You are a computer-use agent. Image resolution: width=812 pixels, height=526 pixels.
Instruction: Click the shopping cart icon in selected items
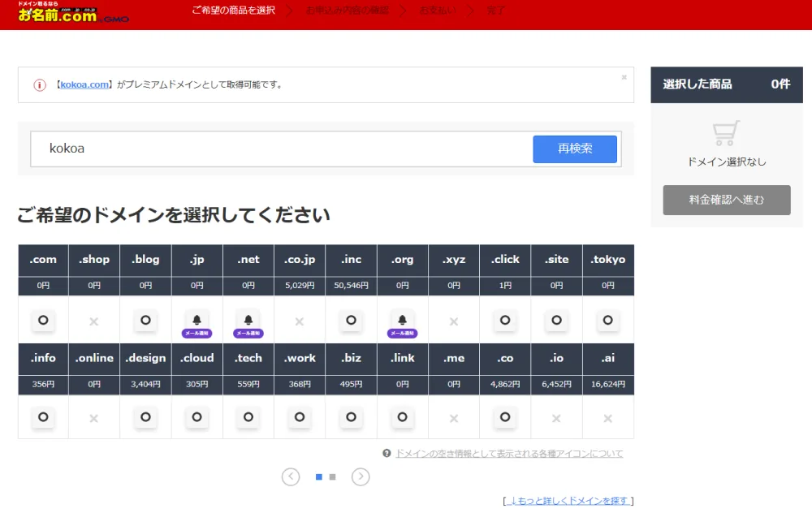[725, 133]
